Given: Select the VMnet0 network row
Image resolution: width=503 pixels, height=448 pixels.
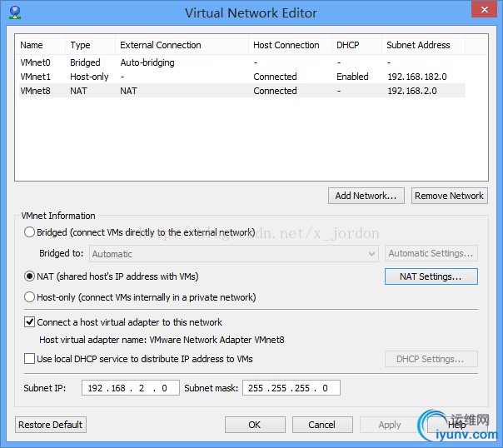Looking at the screenshot, I should [242, 62].
